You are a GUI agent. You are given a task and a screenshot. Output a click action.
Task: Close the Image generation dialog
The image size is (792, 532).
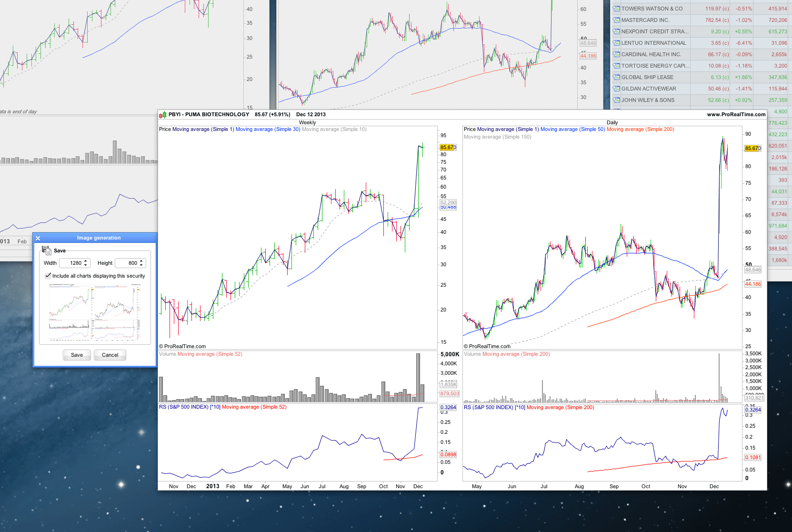pyautogui.click(x=38, y=238)
